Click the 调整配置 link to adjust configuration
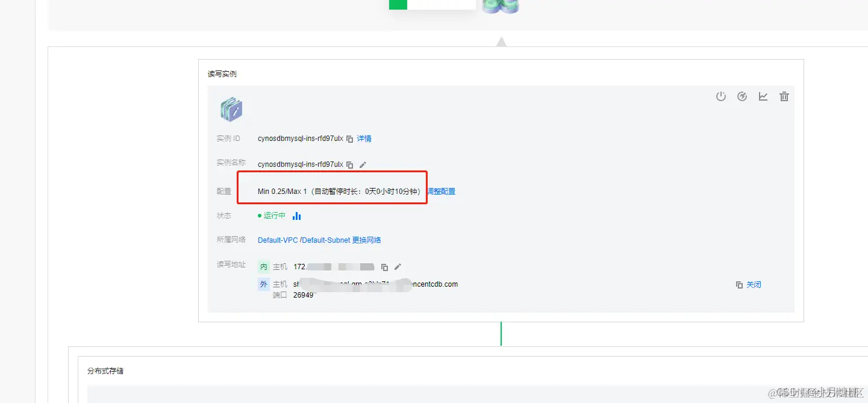 (x=442, y=191)
